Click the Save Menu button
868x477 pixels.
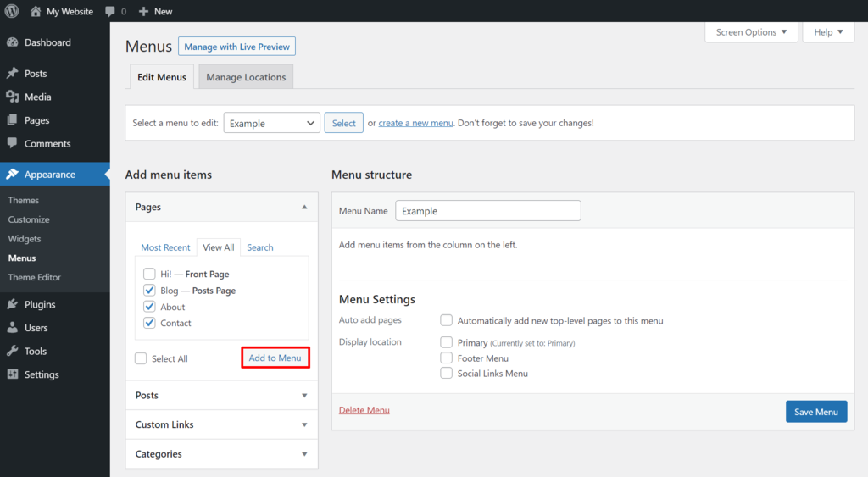[815, 412]
